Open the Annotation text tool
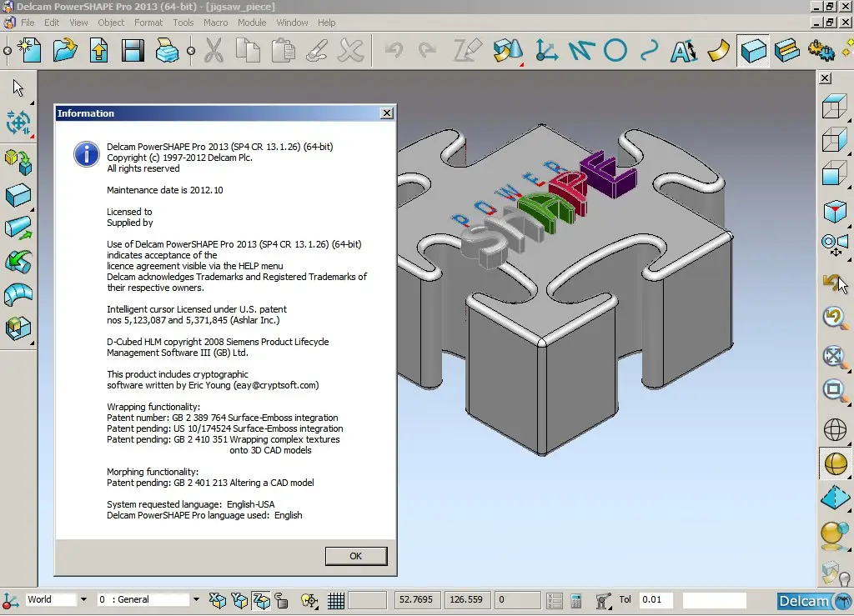This screenshot has height=616, width=854. coord(684,51)
